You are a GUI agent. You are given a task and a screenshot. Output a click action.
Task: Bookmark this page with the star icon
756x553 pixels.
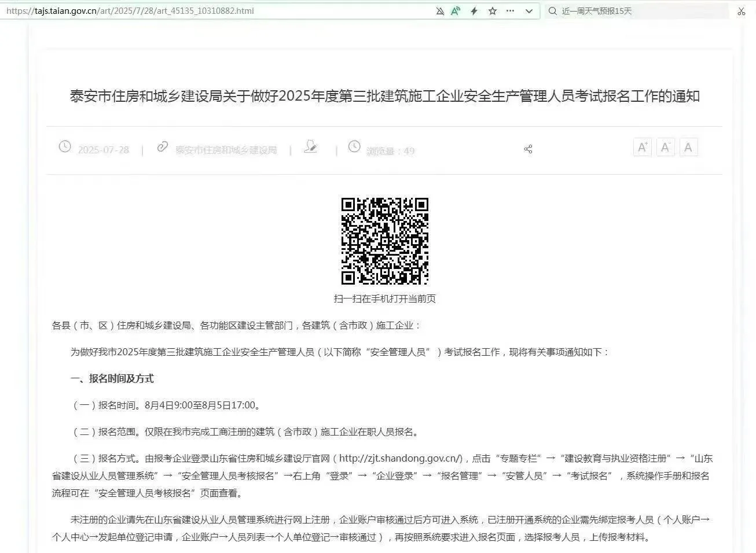pos(493,11)
